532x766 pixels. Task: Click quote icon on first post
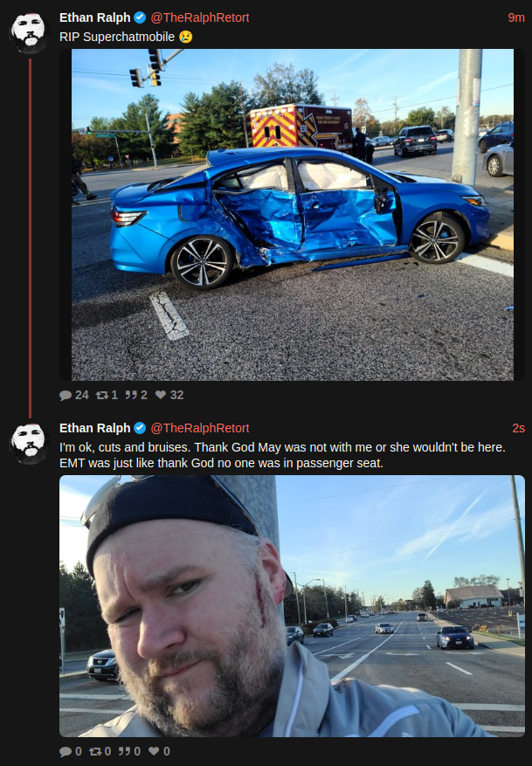[x=130, y=395]
